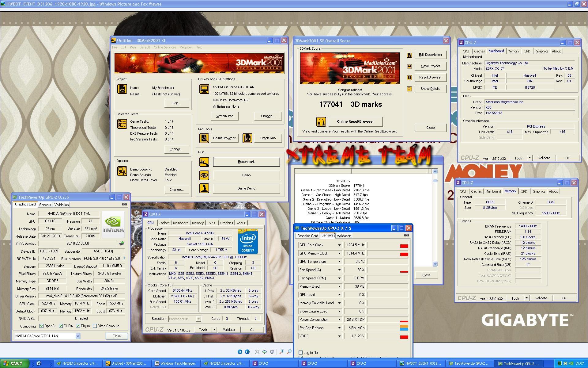The width and height of the screenshot is (588, 368).
Task: Switch to Validation tab in GPU-Z Sensors window
Action: click(x=344, y=236)
